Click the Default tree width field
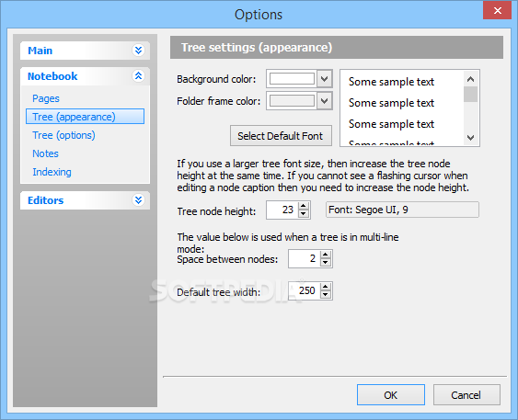The image size is (518, 420). (305, 290)
